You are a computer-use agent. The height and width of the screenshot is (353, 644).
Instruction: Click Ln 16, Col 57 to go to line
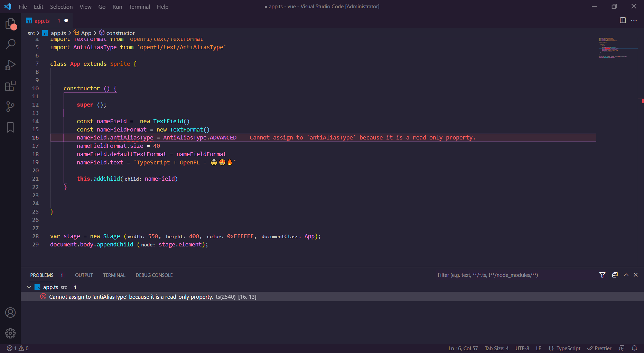coord(463,348)
